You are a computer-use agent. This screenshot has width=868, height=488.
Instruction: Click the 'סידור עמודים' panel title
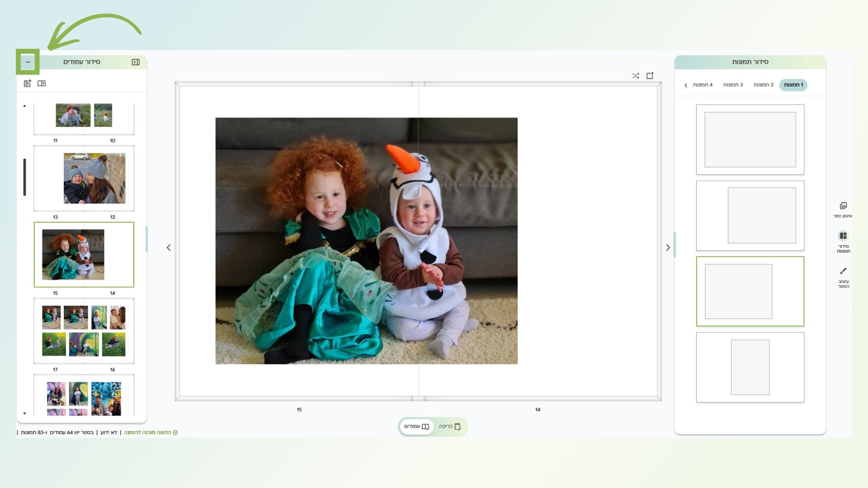click(82, 62)
